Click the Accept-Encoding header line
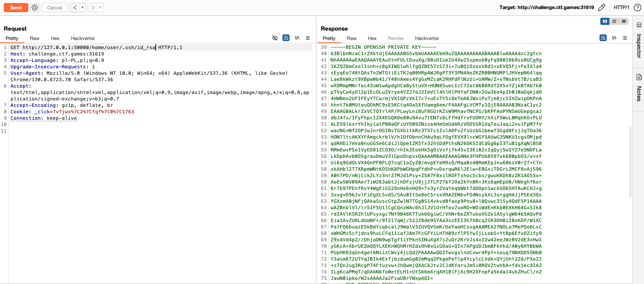 [x=62, y=105]
